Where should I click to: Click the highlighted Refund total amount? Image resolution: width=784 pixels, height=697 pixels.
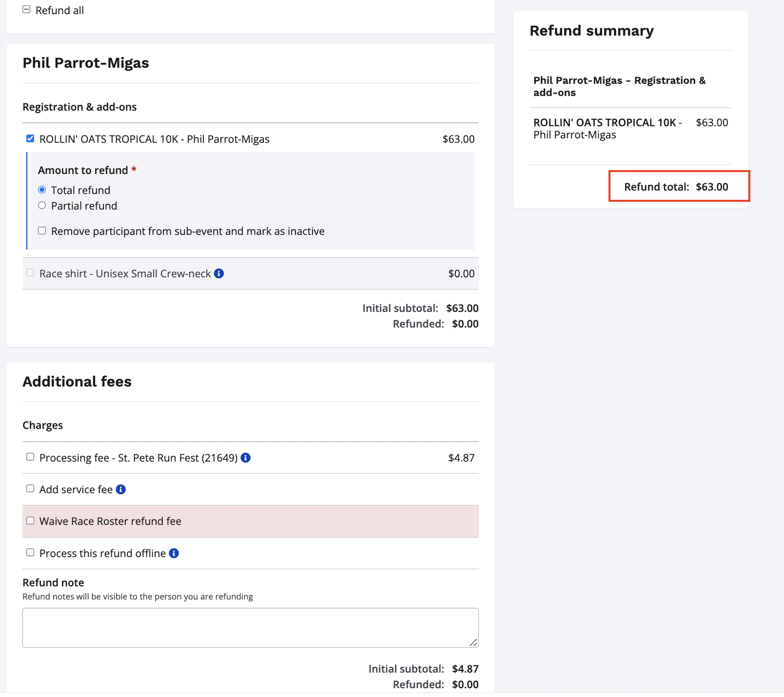coord(711,187)
